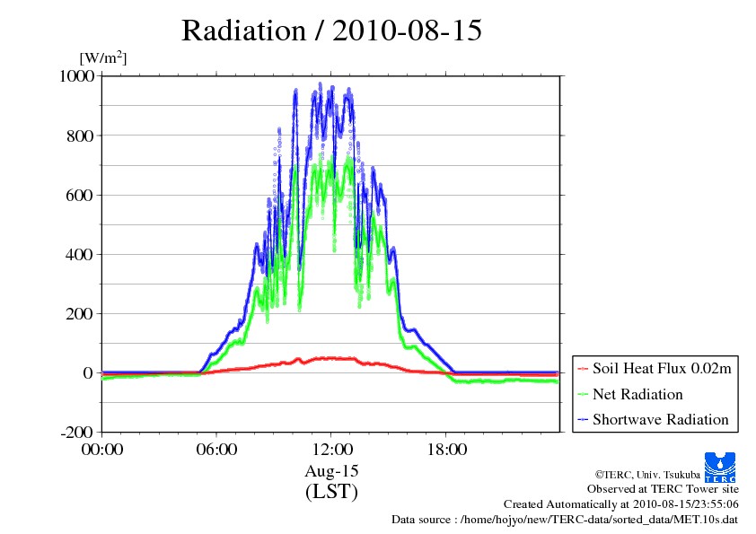Click the green Net Radiation legend marker
Viewport: 756px width, 534px height.
click(x=583, y=395)
